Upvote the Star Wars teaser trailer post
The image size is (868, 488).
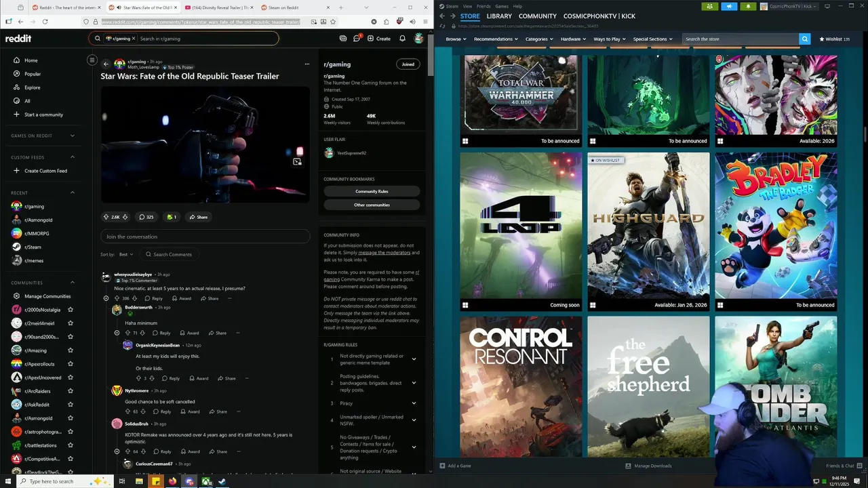click(106, 217)
